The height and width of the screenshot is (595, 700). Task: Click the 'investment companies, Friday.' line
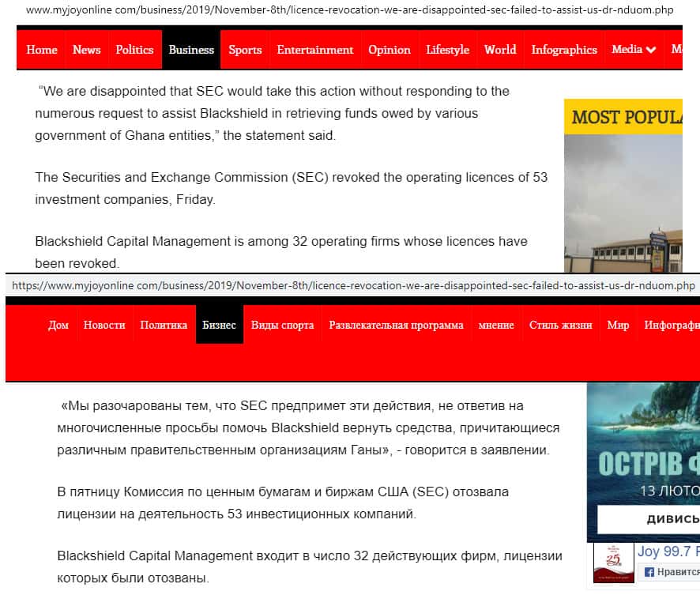coord(125,200)
